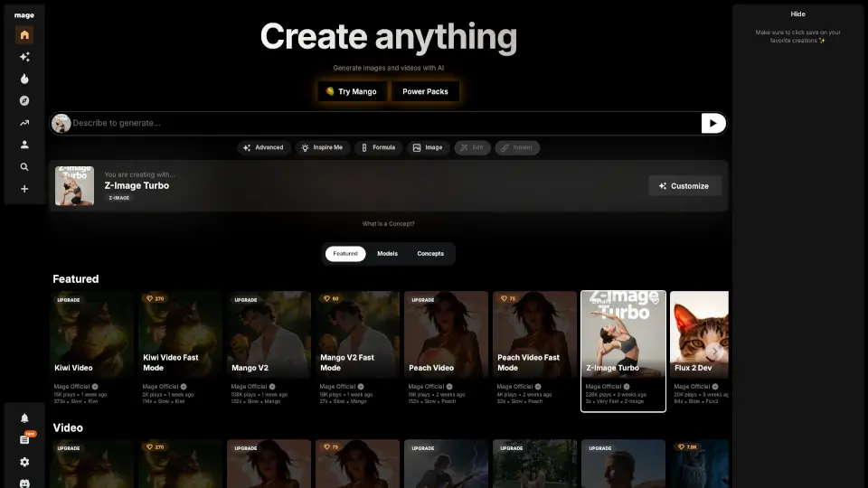Select the Flux 2 Dev cat thumbnail
The height and width of the screenshot is (488, 868).
click(699, 334)
